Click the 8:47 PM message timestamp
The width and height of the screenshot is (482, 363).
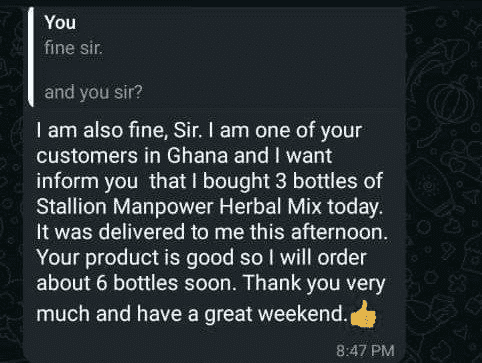pyautogui.click(x=365, y=351)
